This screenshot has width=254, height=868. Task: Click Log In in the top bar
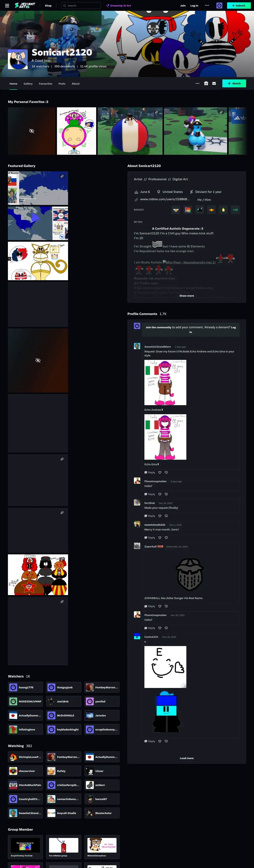[194, 5]
